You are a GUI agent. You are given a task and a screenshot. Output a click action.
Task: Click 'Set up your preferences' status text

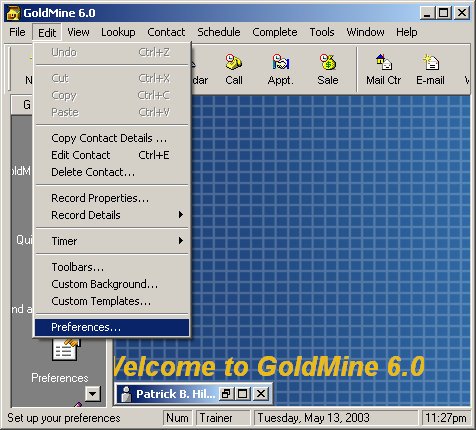(64, 418)
